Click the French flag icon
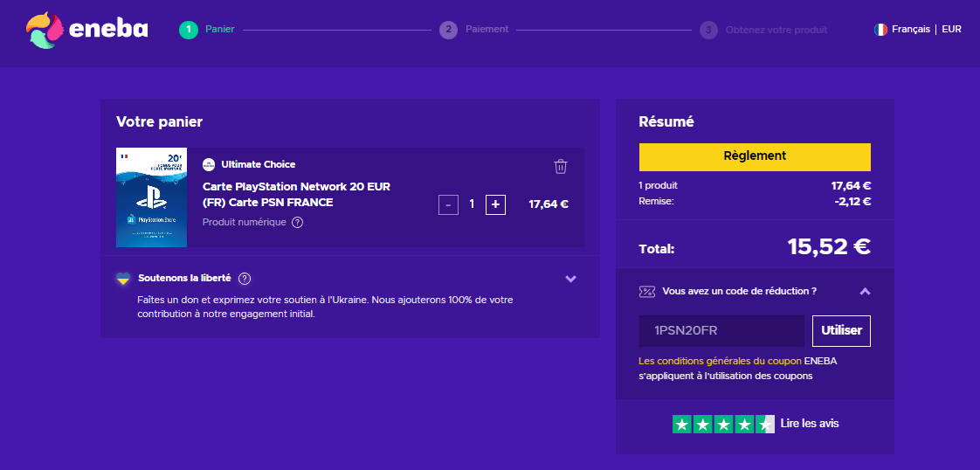 [x=880, y=30]
